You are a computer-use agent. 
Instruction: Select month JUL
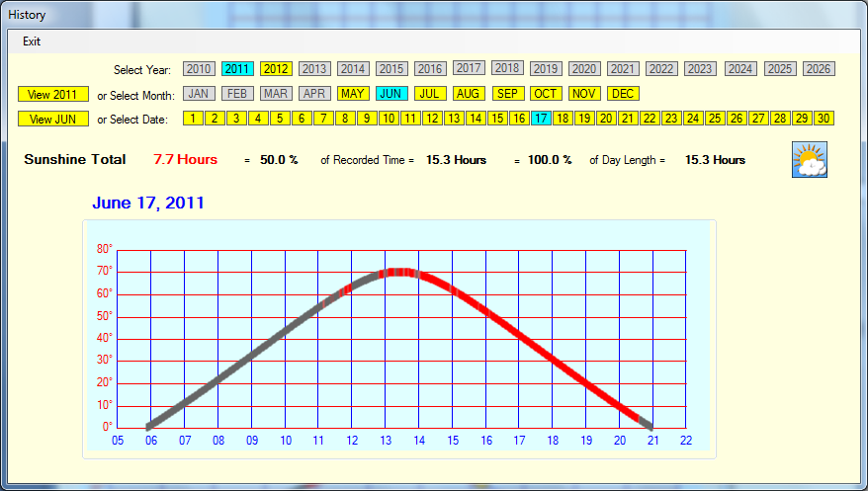coord(430,94)
